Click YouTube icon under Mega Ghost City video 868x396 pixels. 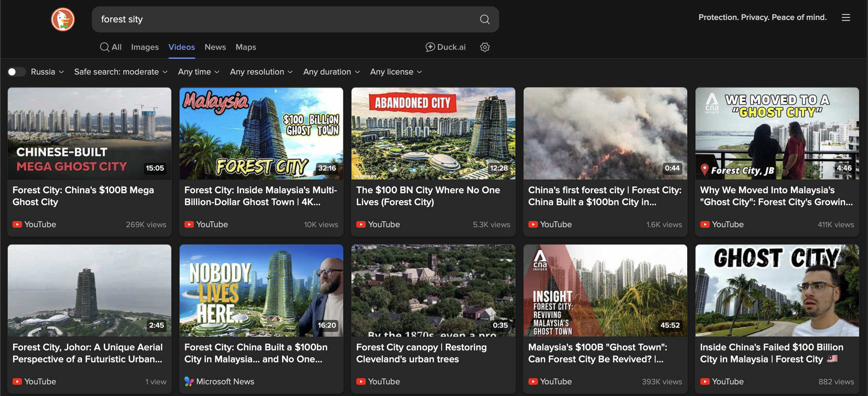(x=17, y=225)
